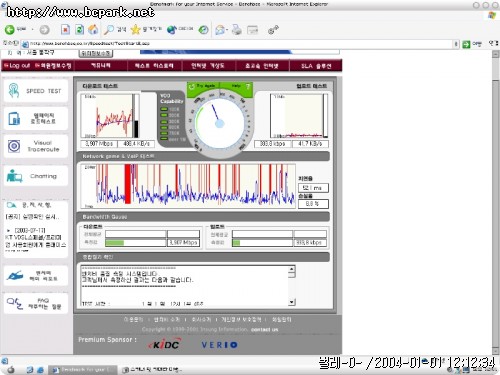Click the last icon on the browser toolbar
Screen dimensions: 500x375
(273, 30)
